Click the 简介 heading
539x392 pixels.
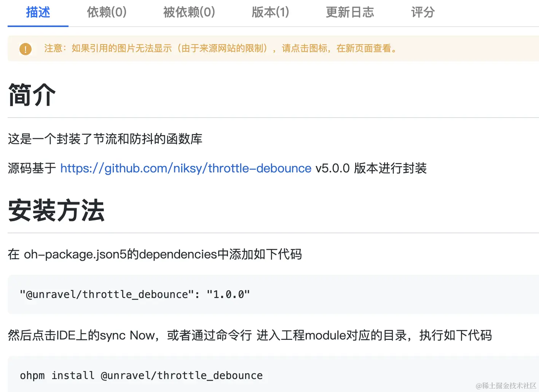pyautogui.click(x=32, y=95)
